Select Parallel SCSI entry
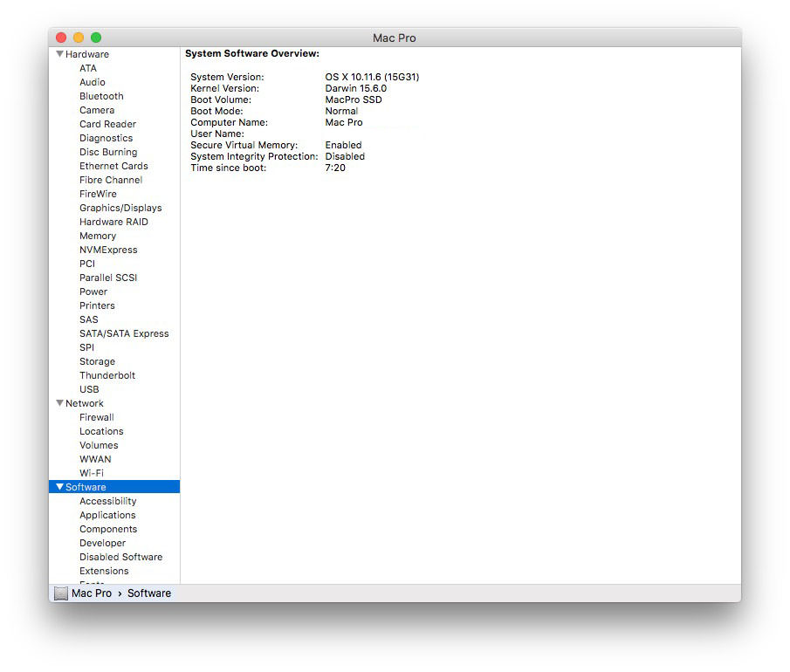 coord(108,278)
